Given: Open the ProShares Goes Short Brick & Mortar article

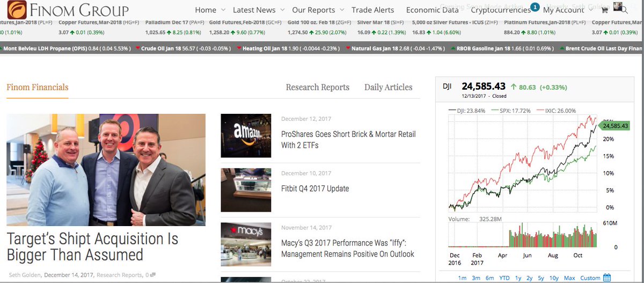Looking at the screenshot, I should [348, 140].
